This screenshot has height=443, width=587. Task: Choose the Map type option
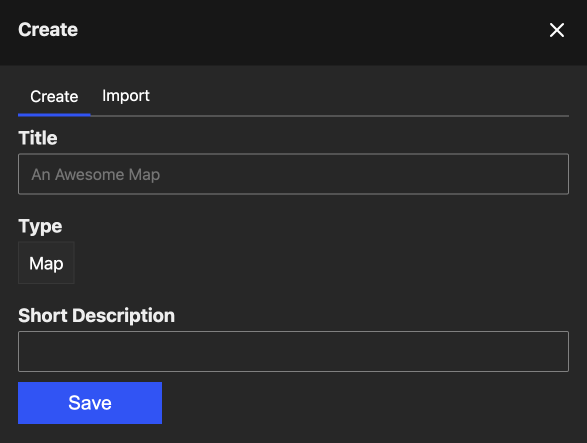[46, 263]
